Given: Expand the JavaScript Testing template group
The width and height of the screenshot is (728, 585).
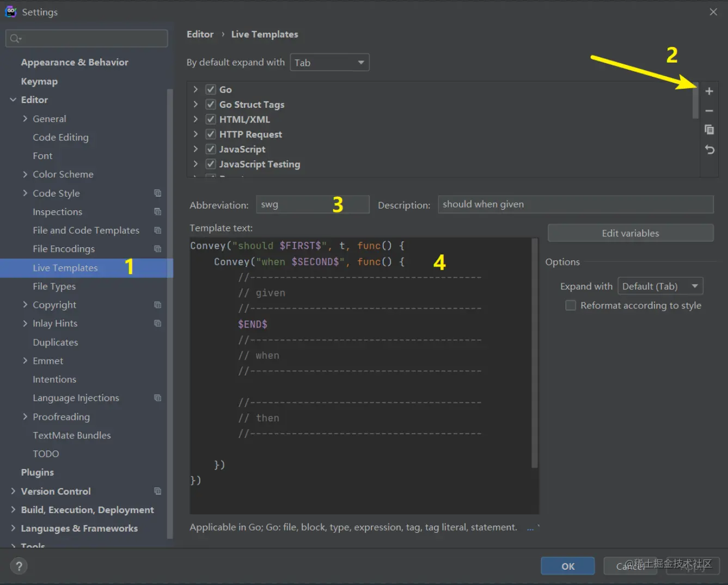Looking at the screenshot, I should point(195,163).
